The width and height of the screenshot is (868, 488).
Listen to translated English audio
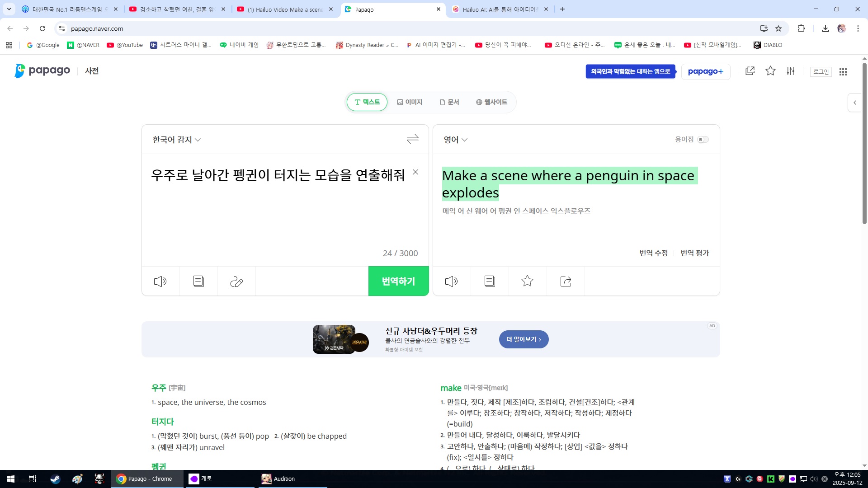pyautogui.click(x=451, y=282)
